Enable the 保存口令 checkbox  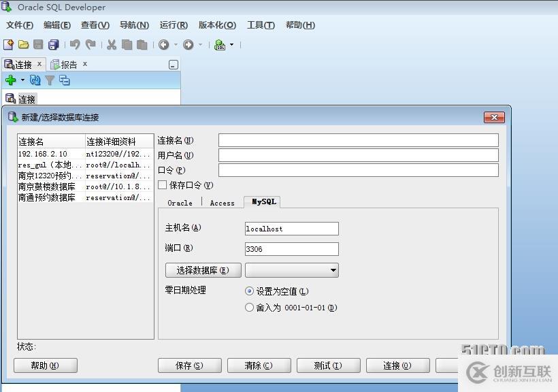tap(161, 184)
